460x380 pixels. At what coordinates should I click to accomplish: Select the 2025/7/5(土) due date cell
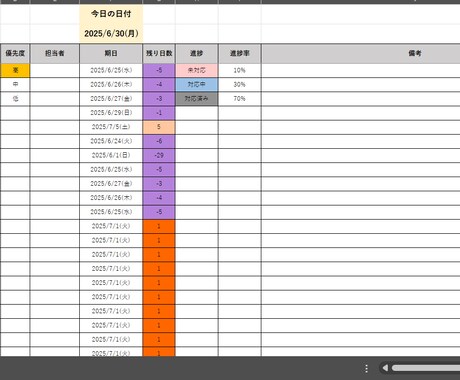tap(111, 127)
